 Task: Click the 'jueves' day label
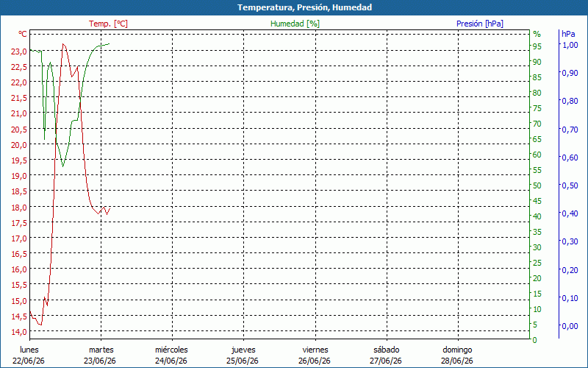pyautogui.click(x=243, y=350)
